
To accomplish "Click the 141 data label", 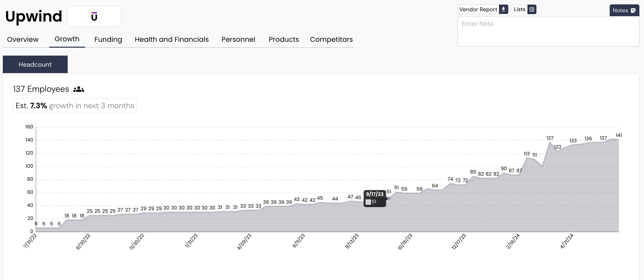I will tap(619, 135).
